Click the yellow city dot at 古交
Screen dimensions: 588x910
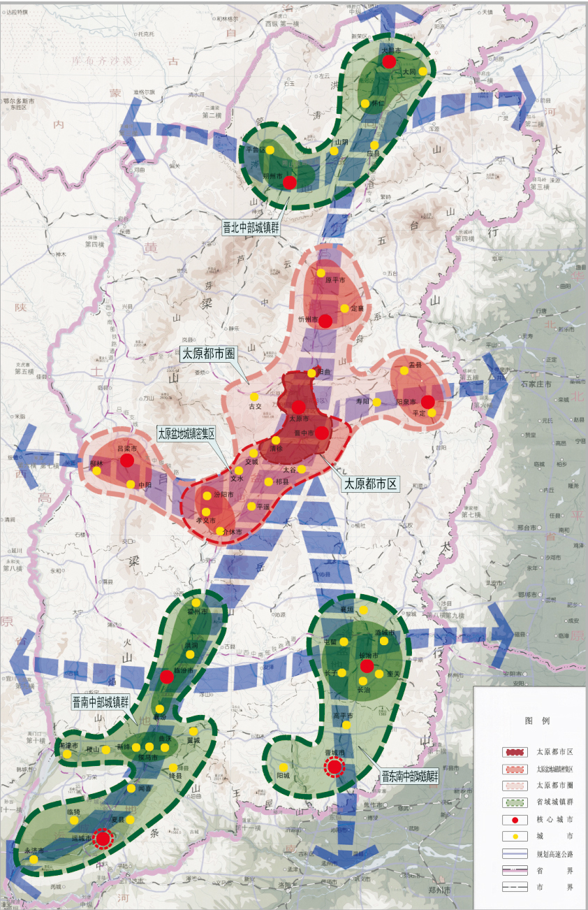254,396
